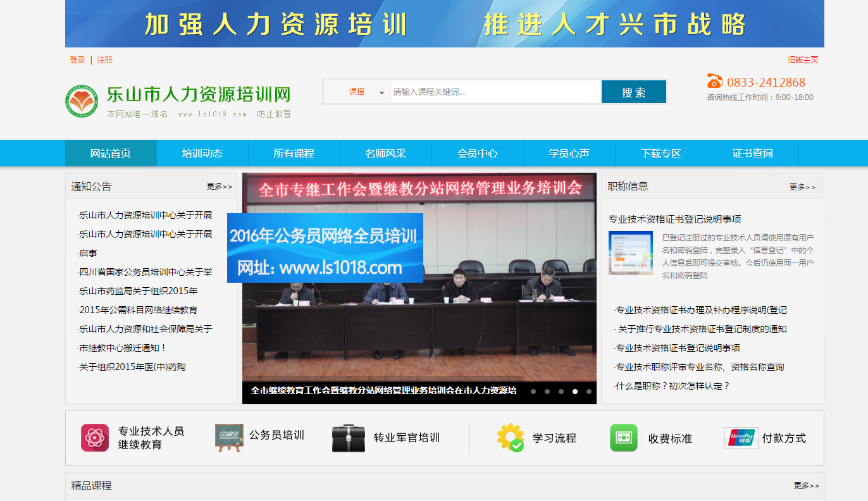868x501 pixels.
Task: Click the site logo emblem icon
Action: (82, 101)
